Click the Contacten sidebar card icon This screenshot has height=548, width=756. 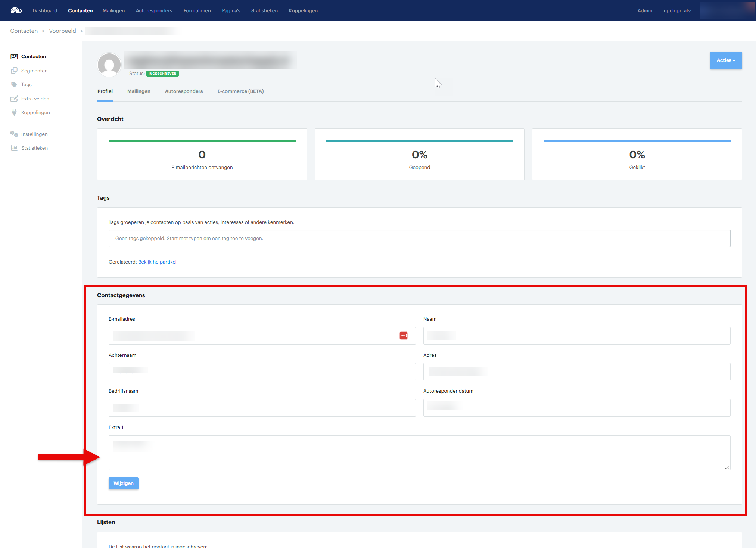click(x=14, y=57)
